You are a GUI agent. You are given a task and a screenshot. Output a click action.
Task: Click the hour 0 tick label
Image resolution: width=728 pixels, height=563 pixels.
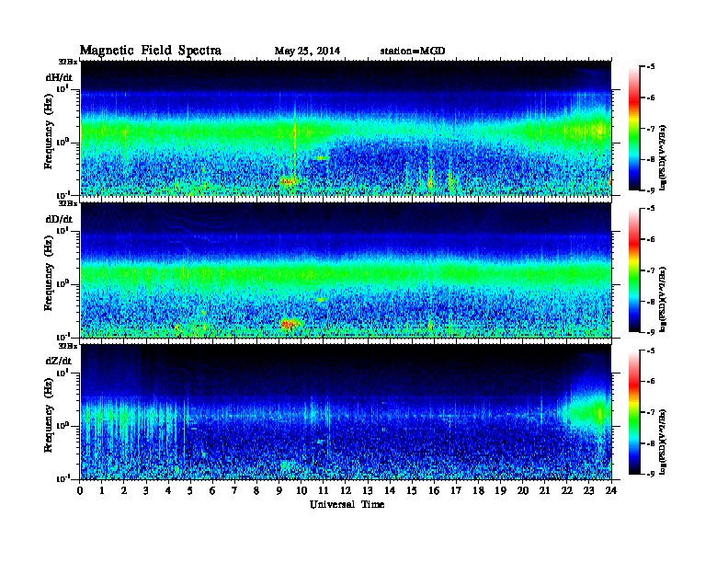pyautogui.click(x=80, y=490)
